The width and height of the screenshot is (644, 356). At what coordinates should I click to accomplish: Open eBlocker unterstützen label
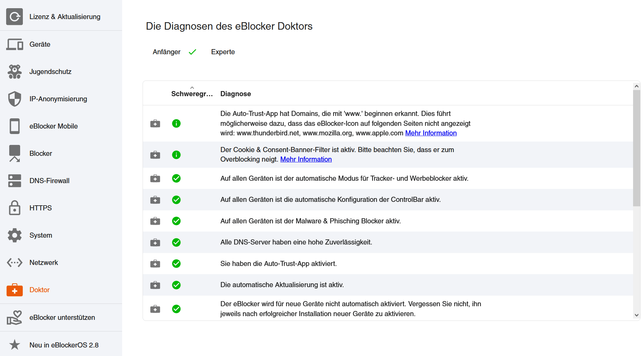click(62, 317)
